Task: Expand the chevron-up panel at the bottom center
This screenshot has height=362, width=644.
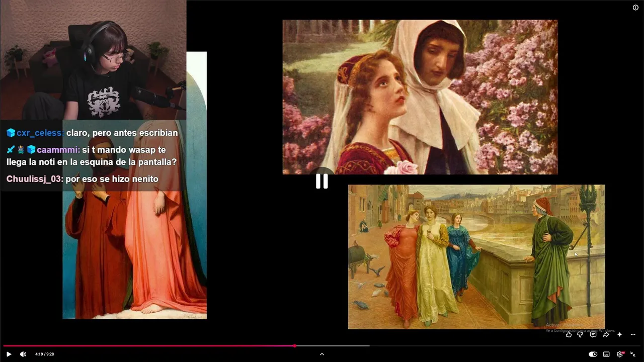Action: pyautogui.click(x=322, y=354)
